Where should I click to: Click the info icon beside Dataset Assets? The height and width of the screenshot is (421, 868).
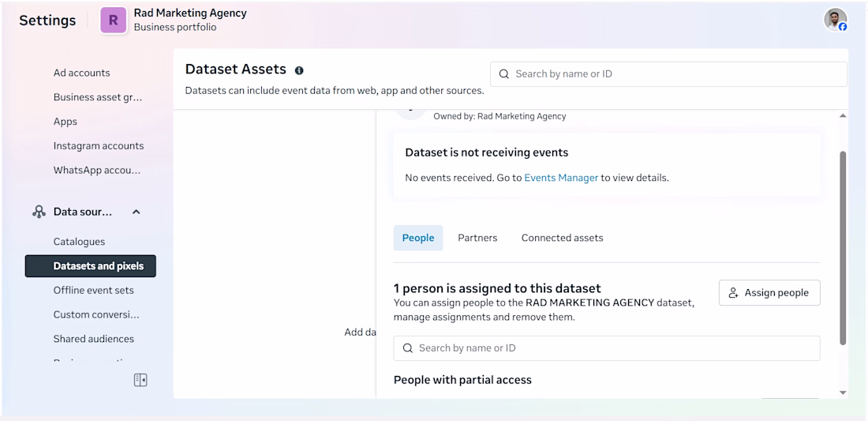point(300,70)
